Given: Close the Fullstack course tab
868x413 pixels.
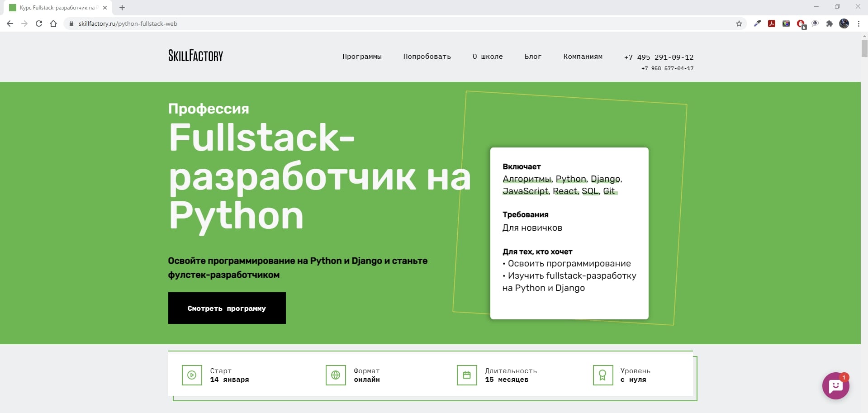Looking at the screenshot, I should [x=105, y=8].
